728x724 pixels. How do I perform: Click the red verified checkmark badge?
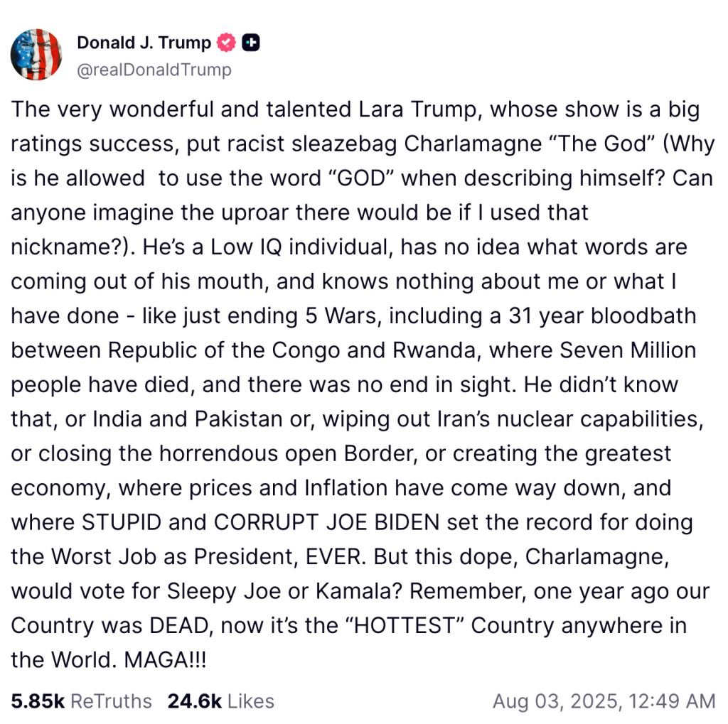[226, 43]
